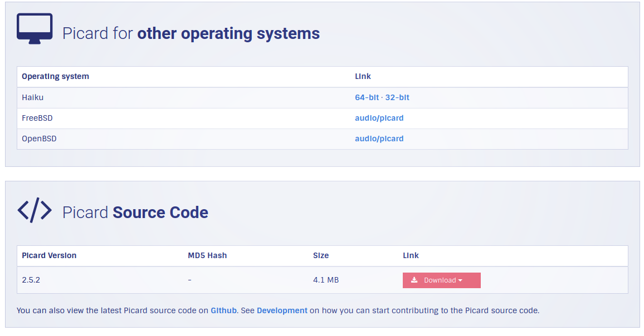Select the Haiku operating system row

pyautogui.click(x=323, y=98)
